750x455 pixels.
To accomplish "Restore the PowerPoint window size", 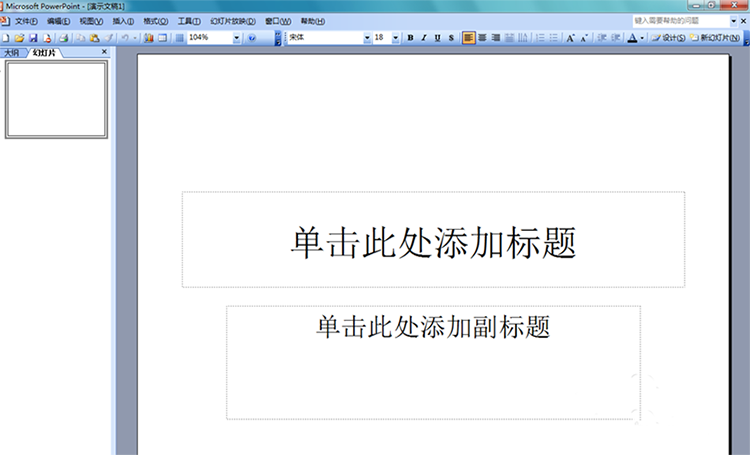I will point(711,5).
